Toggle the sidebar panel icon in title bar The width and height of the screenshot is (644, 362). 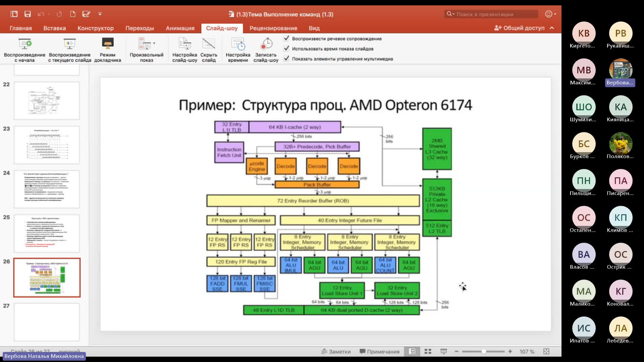point(14,14)
